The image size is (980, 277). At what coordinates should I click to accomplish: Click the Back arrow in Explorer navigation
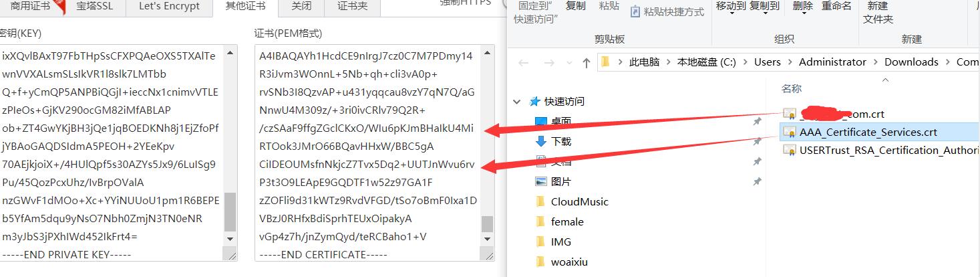tap(524, 62)
